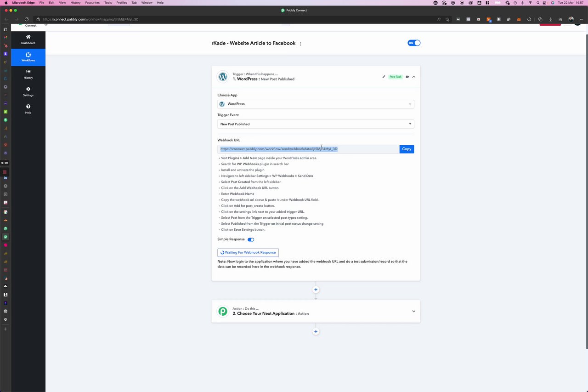Go back to previous page

click(6, 19)
